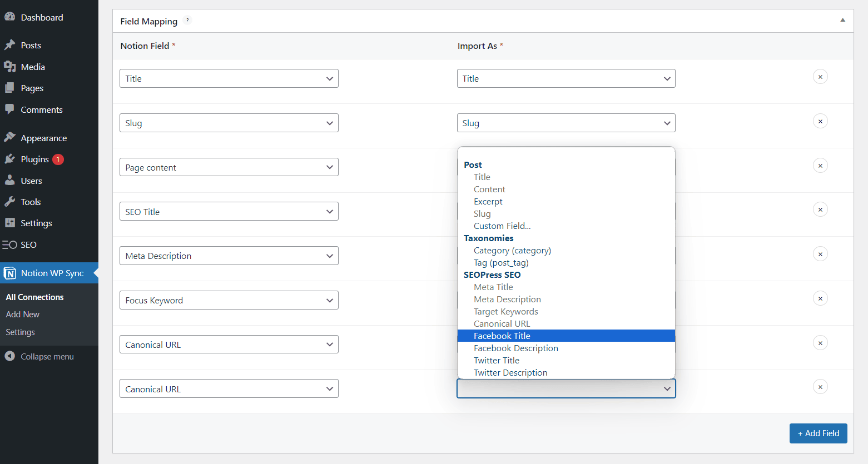Open Add New connection link
The image size is (868, 464).
[x=23, y=315]
